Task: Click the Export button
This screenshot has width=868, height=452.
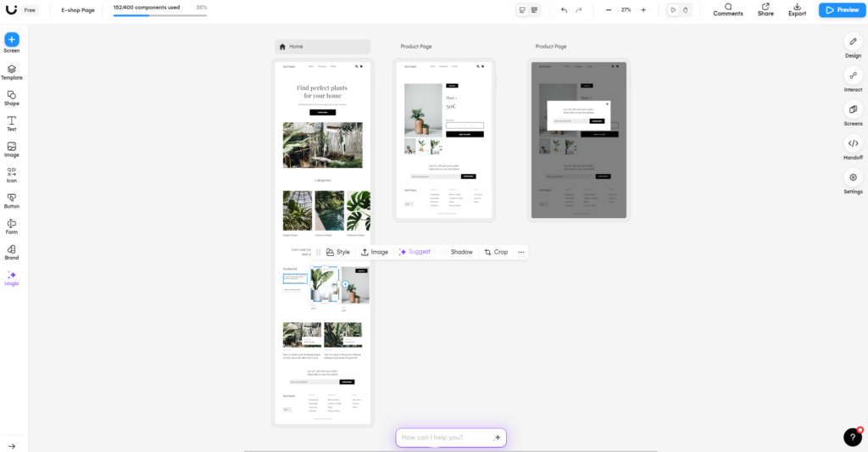Action: pyautogui.click(x=797, y=9)
